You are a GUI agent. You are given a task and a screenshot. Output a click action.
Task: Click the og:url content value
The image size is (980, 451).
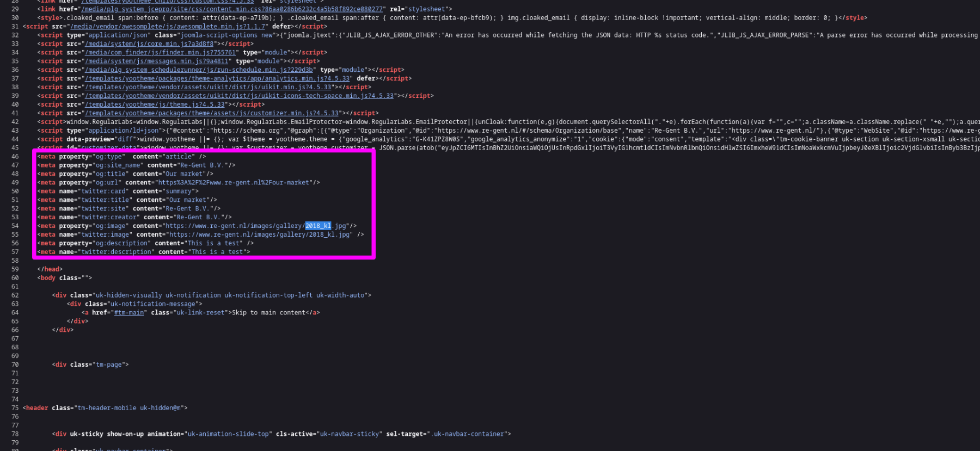tap(234, 183)
